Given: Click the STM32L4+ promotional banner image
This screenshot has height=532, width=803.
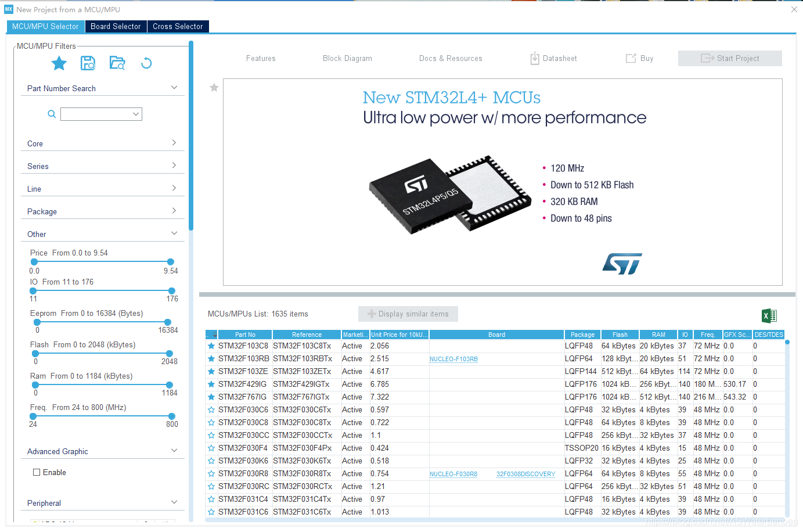Looking at the screenshot, I should pyautogui.click(x=503, y=182).
